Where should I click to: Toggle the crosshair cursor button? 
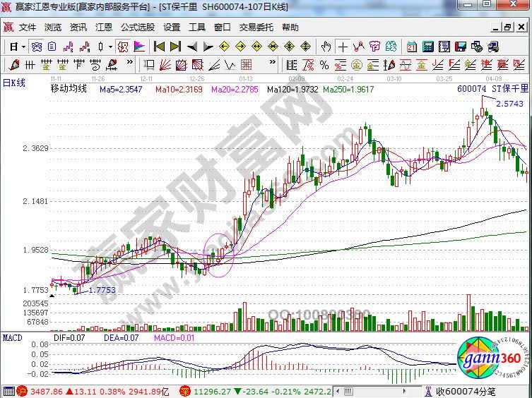click(x=343, y=47)
